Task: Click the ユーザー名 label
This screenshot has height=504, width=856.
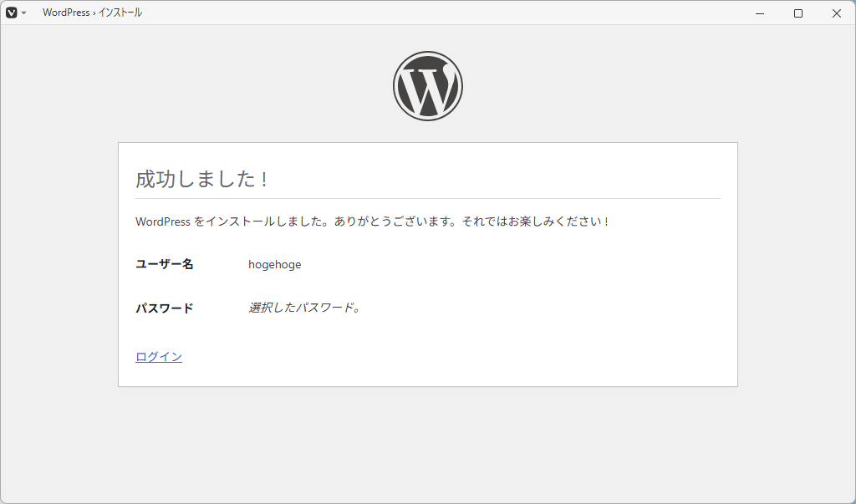Action: point(165,264)
